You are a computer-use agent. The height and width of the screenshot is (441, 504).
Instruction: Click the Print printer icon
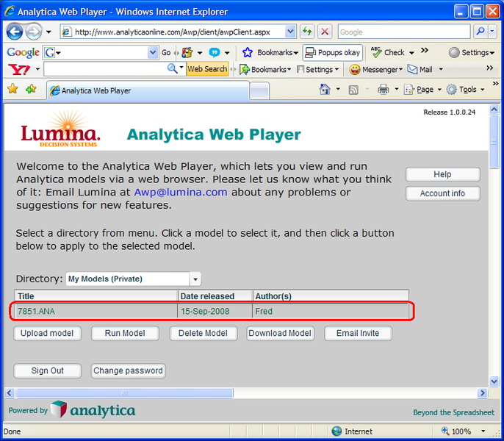click(x=384, y=90)
